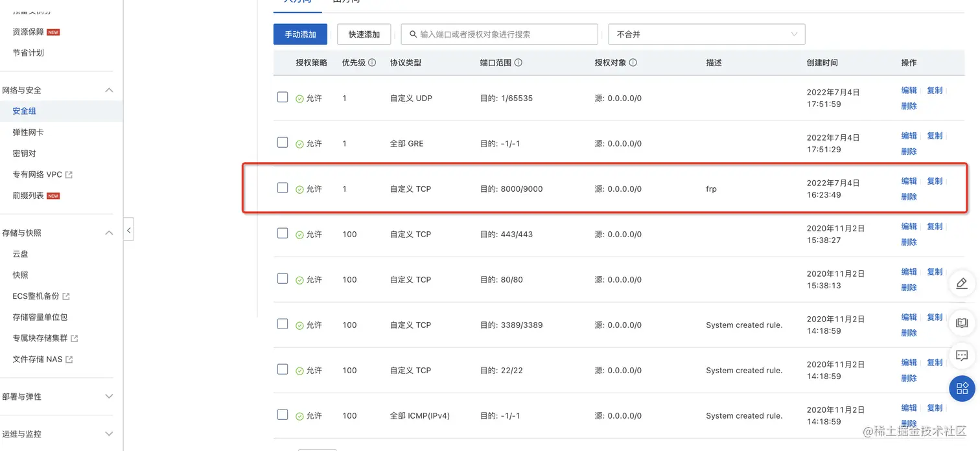Check the 全部 ICMP(IPv4) rule checkbox

[x=283, y=415]
